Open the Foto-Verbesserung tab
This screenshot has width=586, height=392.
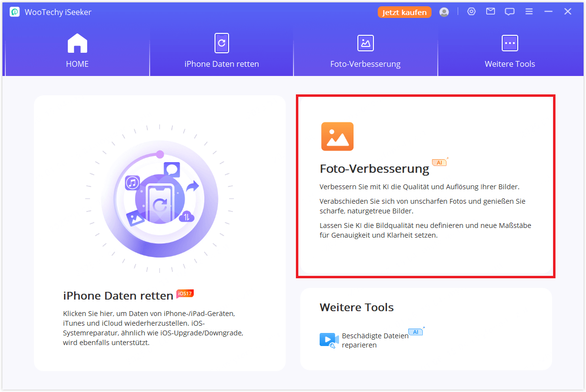(x=365, y=51)
